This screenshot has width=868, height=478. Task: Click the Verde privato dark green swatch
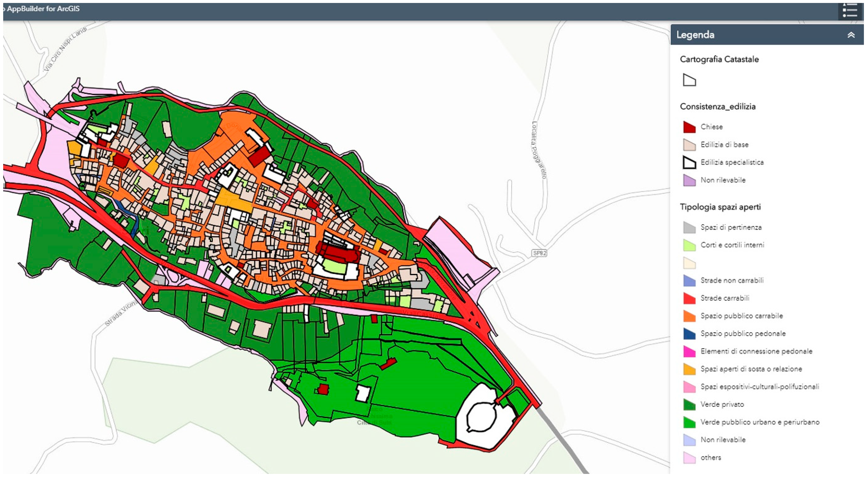click(689, 404)
